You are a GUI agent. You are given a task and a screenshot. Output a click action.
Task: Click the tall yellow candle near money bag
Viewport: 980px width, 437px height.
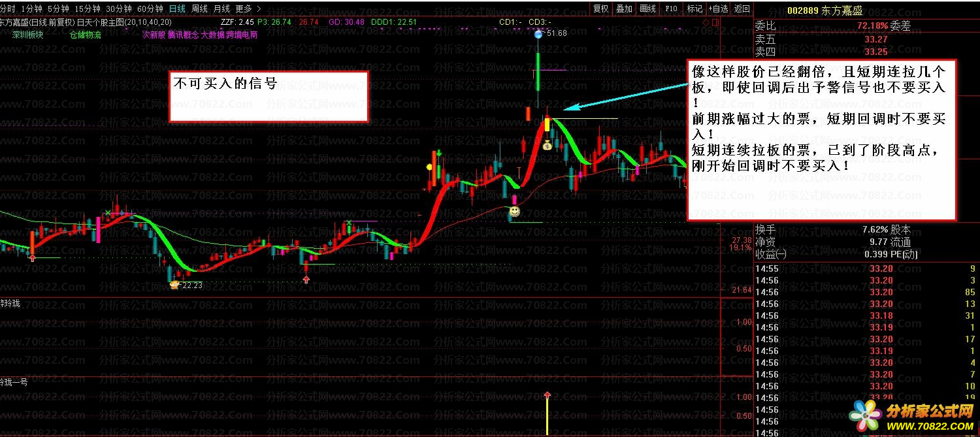pos(547,125)
